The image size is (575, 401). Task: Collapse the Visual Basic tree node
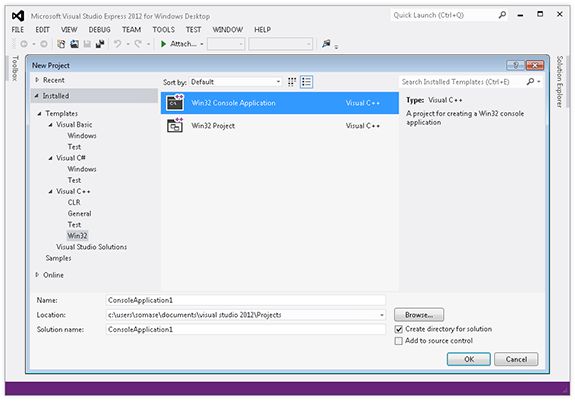coord(51,125)
